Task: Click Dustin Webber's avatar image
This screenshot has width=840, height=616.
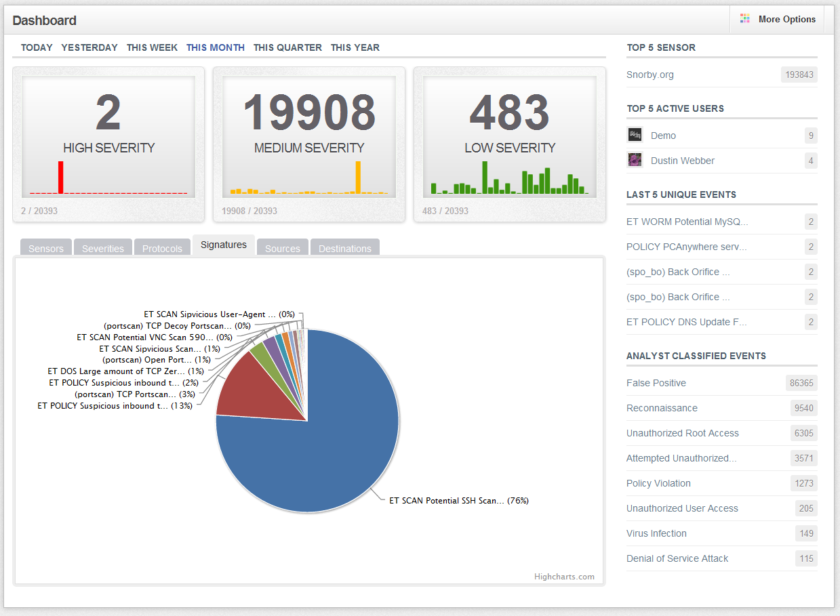Action: (635, 160)
